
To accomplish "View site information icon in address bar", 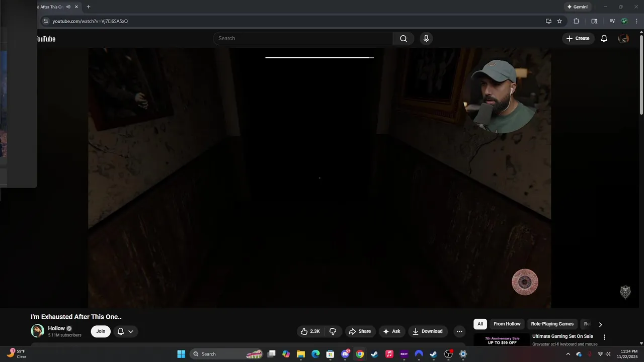I will pos(46,21).
